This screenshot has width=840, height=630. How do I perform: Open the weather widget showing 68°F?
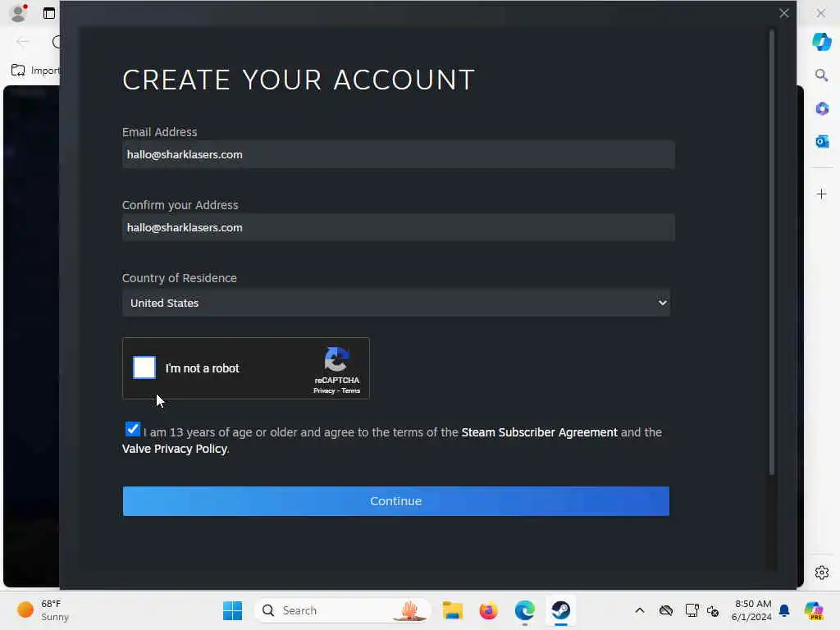pos(43,610)
